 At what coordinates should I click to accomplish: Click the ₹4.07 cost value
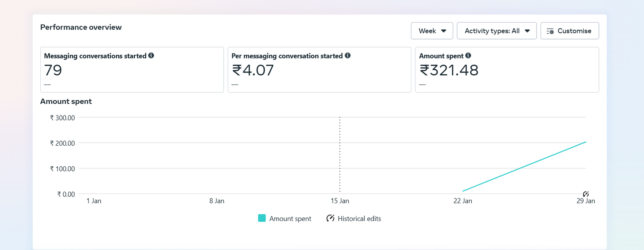[253, 70]
